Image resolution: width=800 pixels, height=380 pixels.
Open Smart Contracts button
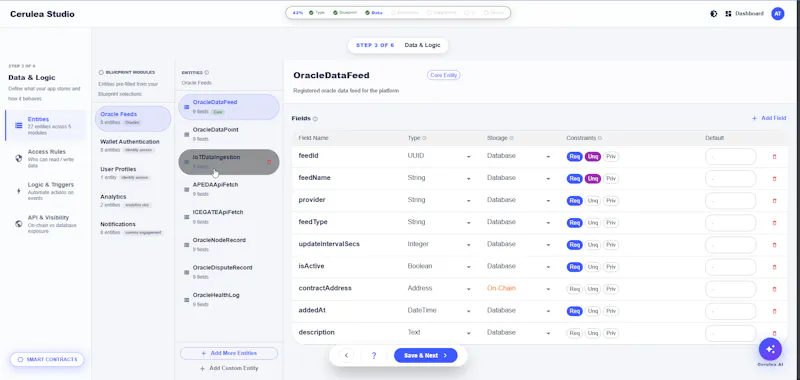pyautogui.click(x=47, y=360)
